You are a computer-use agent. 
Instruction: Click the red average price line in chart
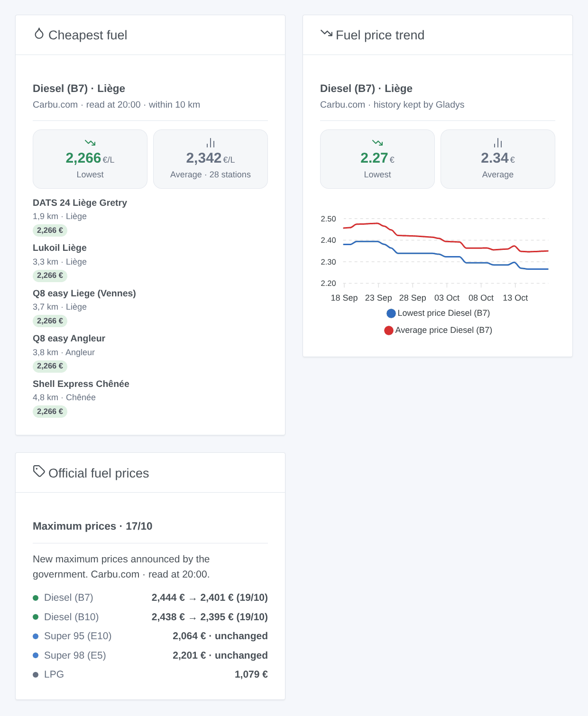[417, 236]
